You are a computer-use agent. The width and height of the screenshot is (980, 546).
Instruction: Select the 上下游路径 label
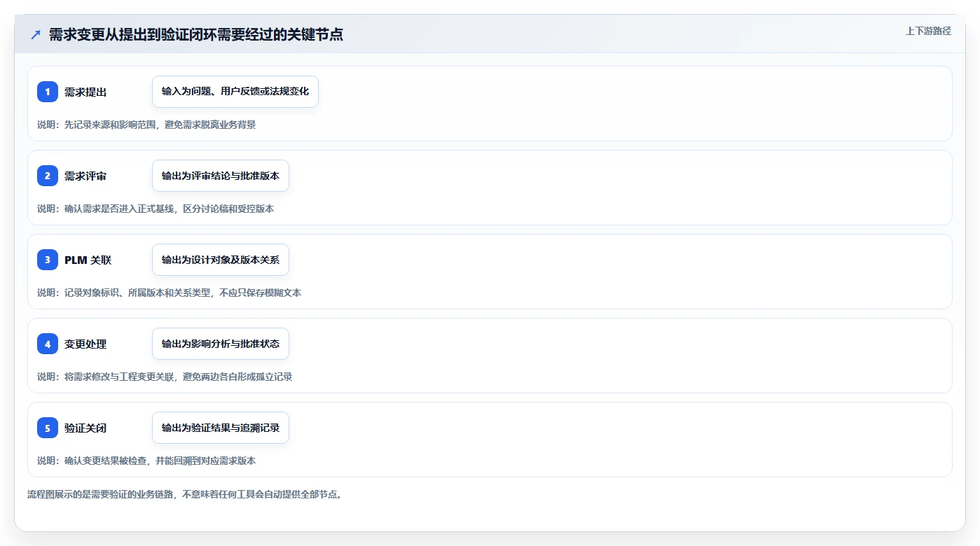click(x=928, y=31)
